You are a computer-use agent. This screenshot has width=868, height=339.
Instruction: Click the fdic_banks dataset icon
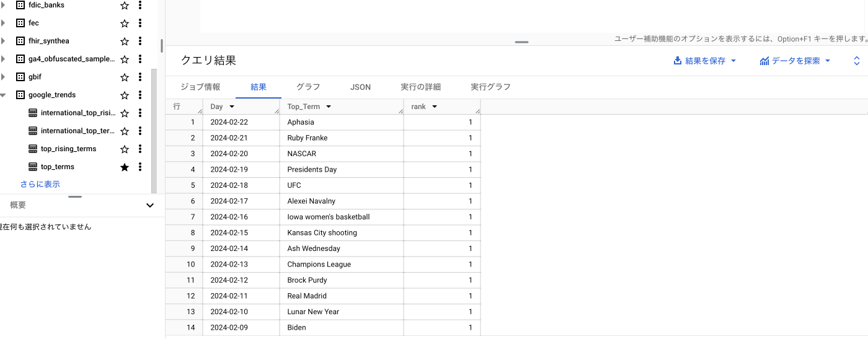[20, 5]
